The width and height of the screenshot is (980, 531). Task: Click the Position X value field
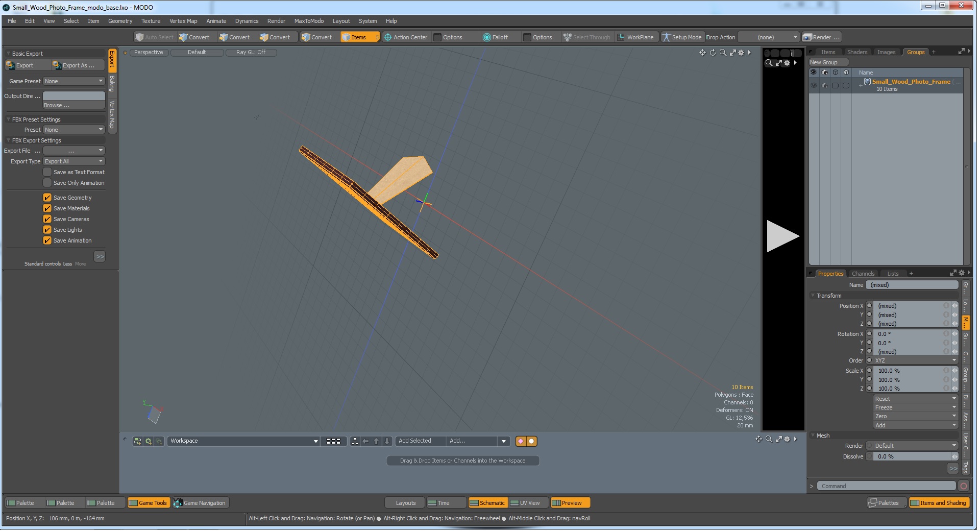point(911,306)
